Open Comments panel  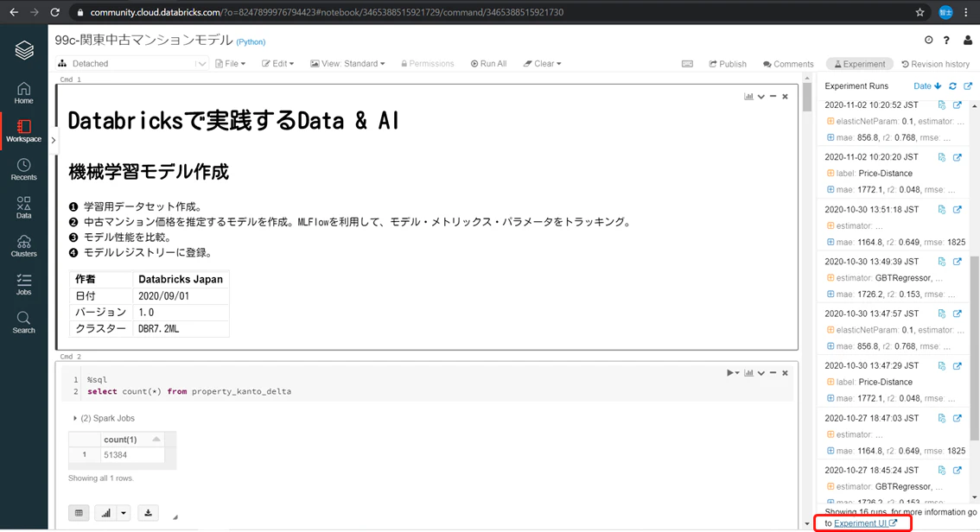[x=788, y=64]
